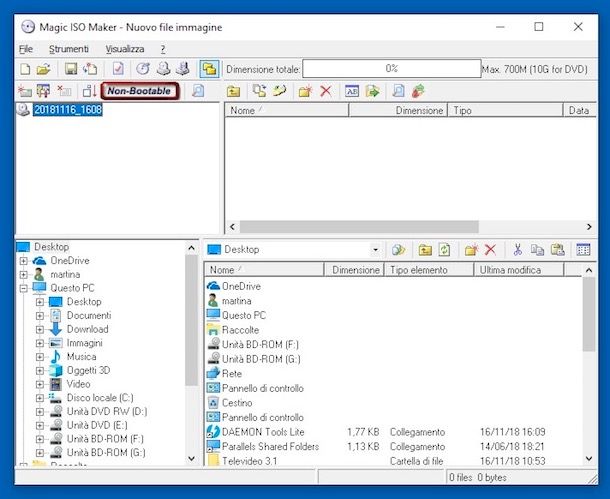Open the File menu
This screenshot has width=610, height=499.
[26, 49]
